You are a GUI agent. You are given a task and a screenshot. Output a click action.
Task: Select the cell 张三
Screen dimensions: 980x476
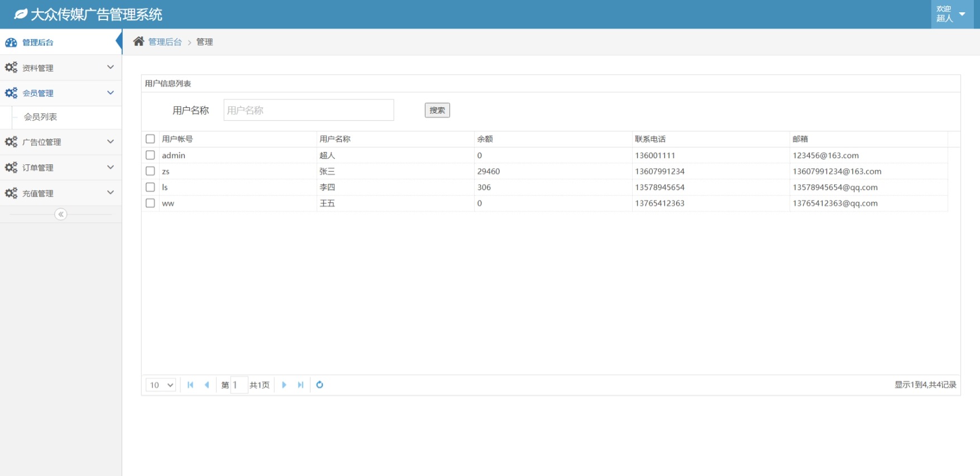click(x=395, y=172)
